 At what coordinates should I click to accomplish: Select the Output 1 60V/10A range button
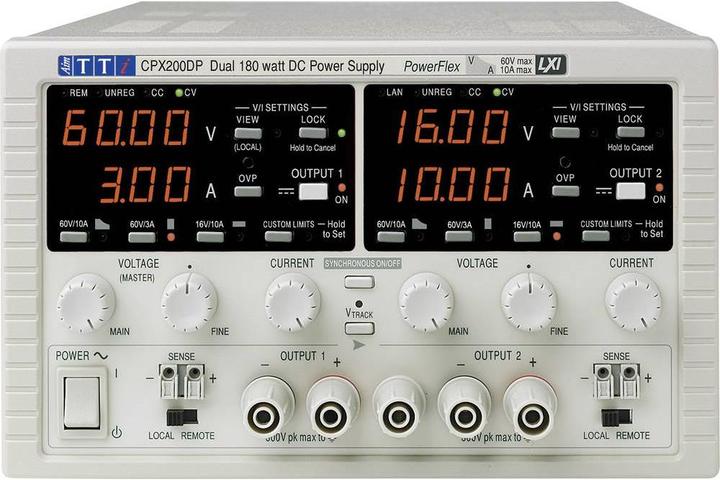click(73, 237)
